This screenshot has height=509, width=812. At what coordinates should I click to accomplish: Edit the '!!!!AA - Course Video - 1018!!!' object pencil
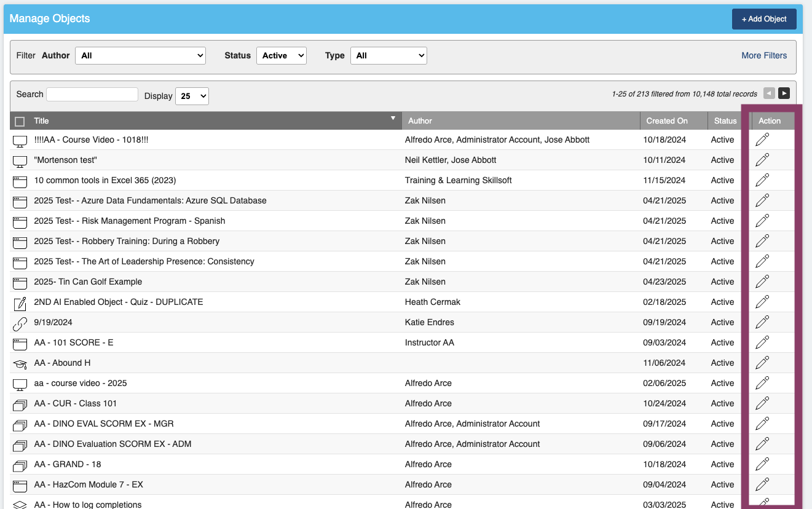point(762,140)
